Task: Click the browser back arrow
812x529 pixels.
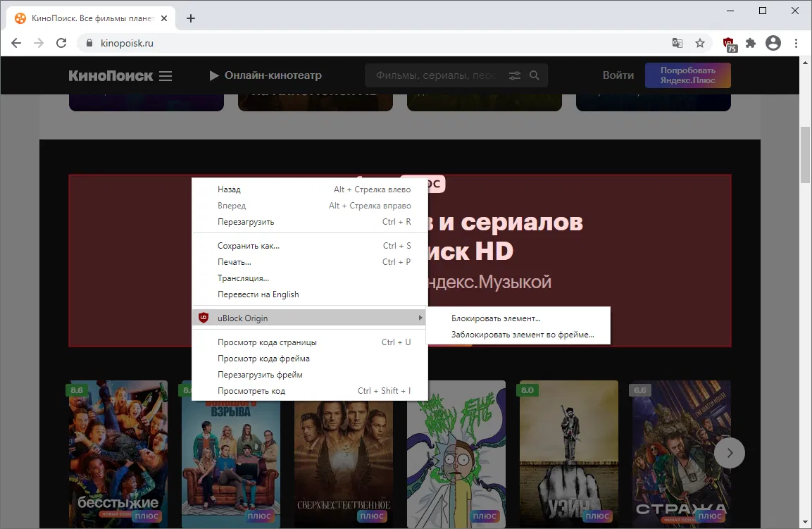Action: [16, 43]
